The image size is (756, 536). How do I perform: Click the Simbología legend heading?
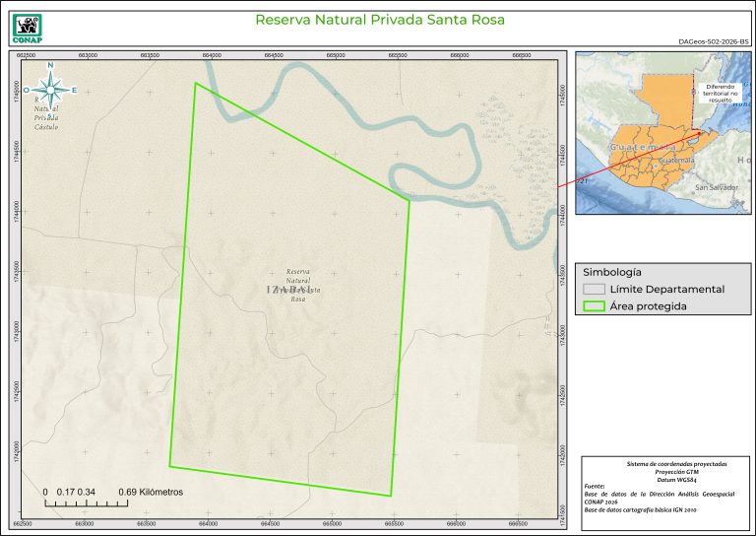[612, 271]
